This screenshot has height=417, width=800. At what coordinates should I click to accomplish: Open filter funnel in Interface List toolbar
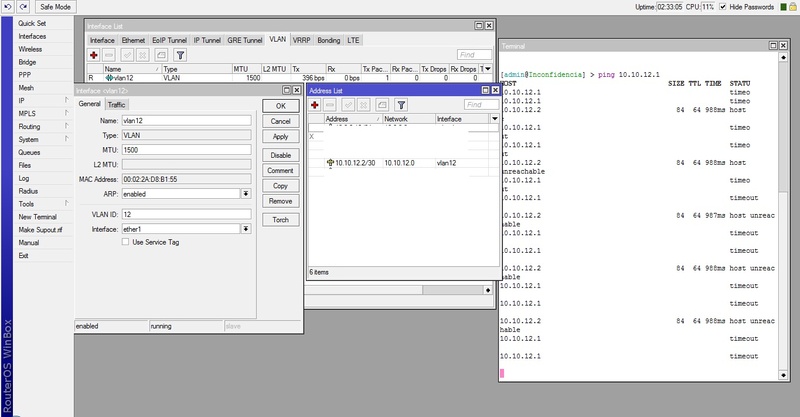tap(180, 55)
